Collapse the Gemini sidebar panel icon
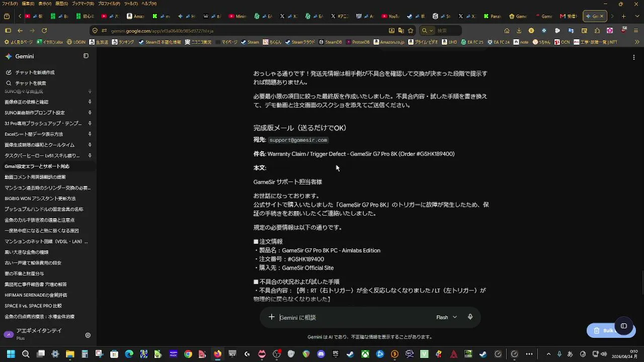 [86, 56]
